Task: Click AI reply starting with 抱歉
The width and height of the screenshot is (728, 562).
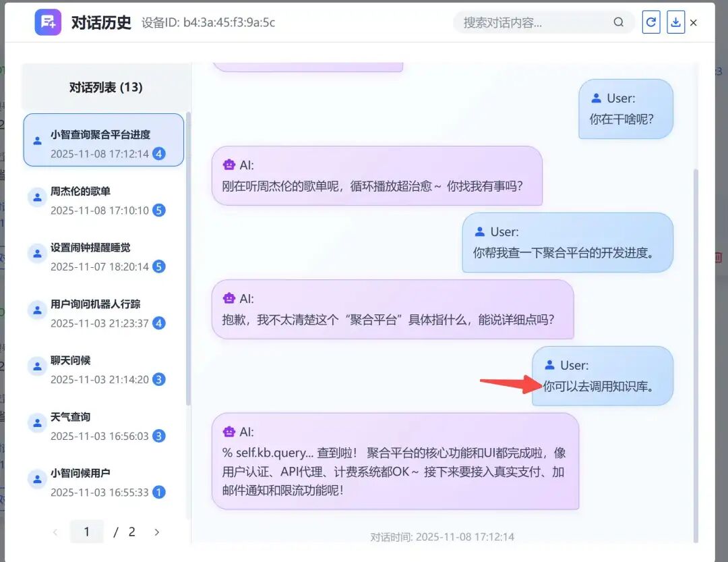Action: tap(393, 309)
